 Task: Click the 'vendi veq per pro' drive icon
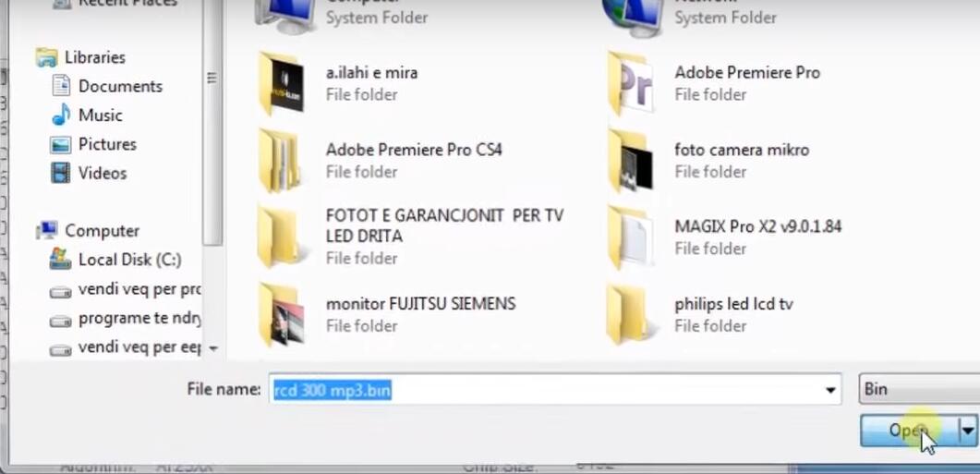(x=61, y=291)
